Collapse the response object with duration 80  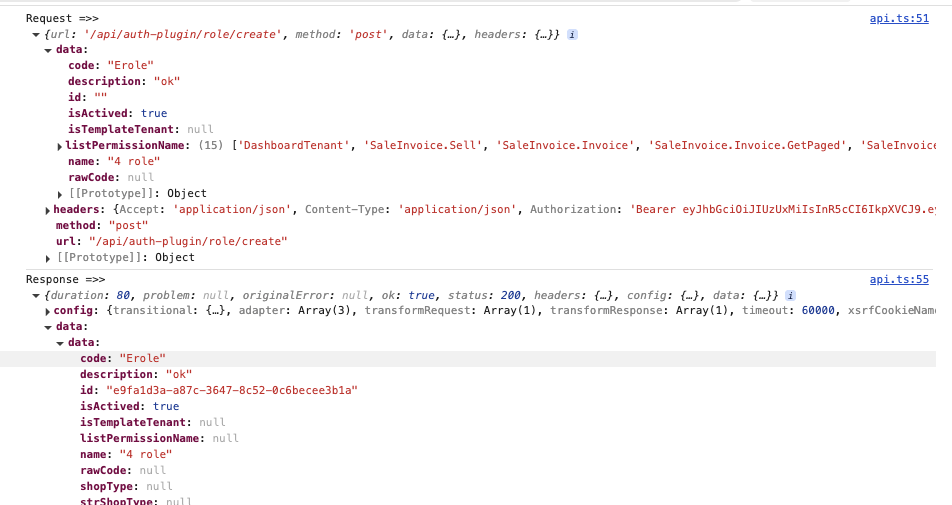[x=37, y=297]
